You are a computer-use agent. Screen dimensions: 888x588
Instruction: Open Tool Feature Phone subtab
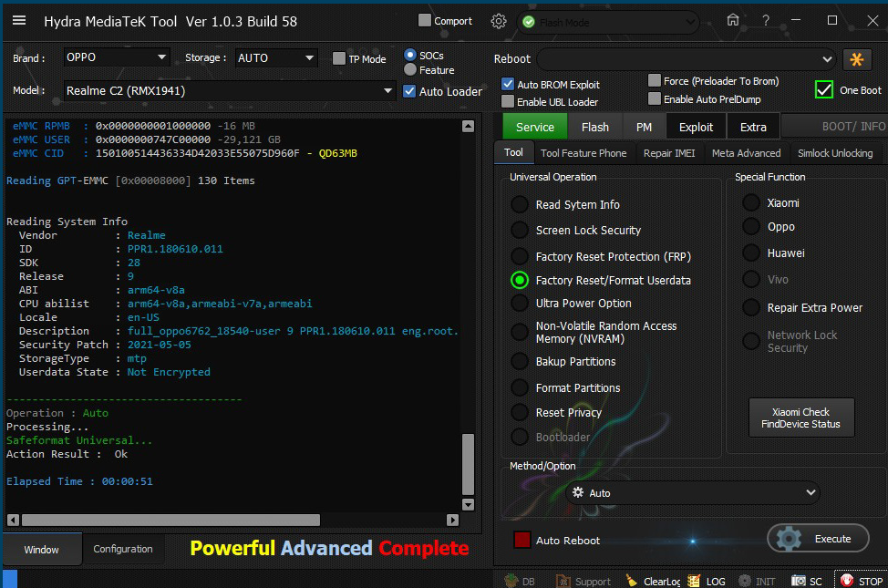[x=583, y=153]
